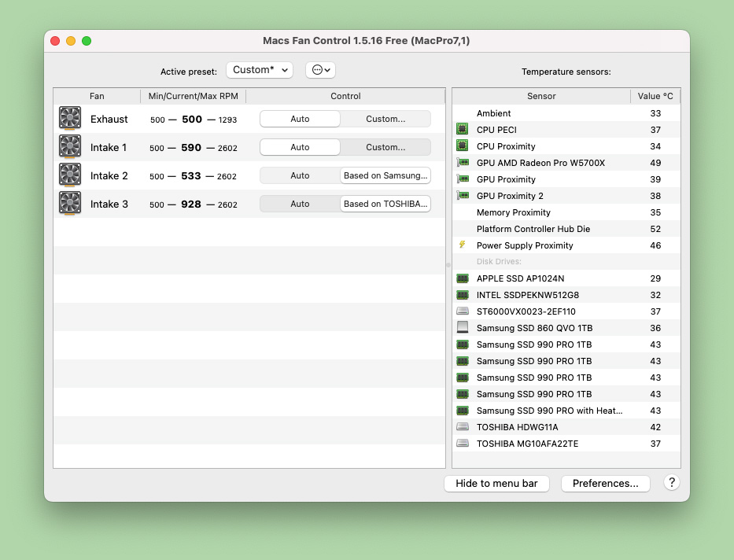
Task: Click the Exhaust fan icon
Action: tap(70, 119)
